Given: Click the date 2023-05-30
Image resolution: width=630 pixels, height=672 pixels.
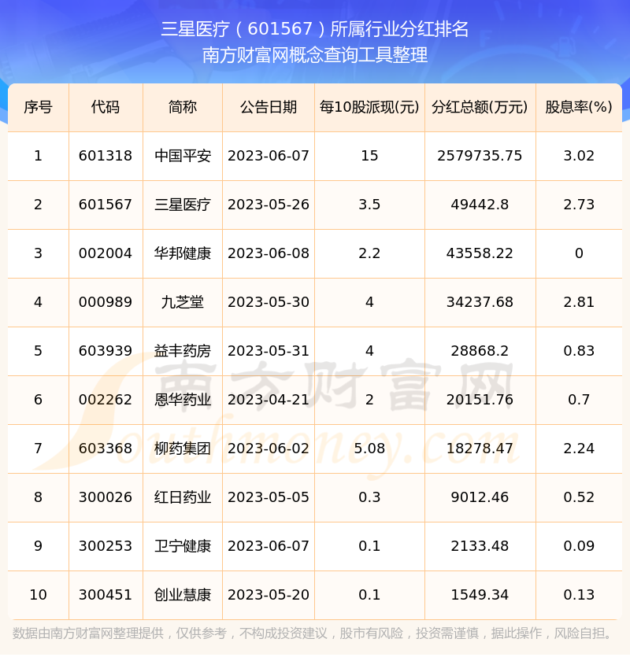Looking at the screenshot, I should tap(269, 303).
